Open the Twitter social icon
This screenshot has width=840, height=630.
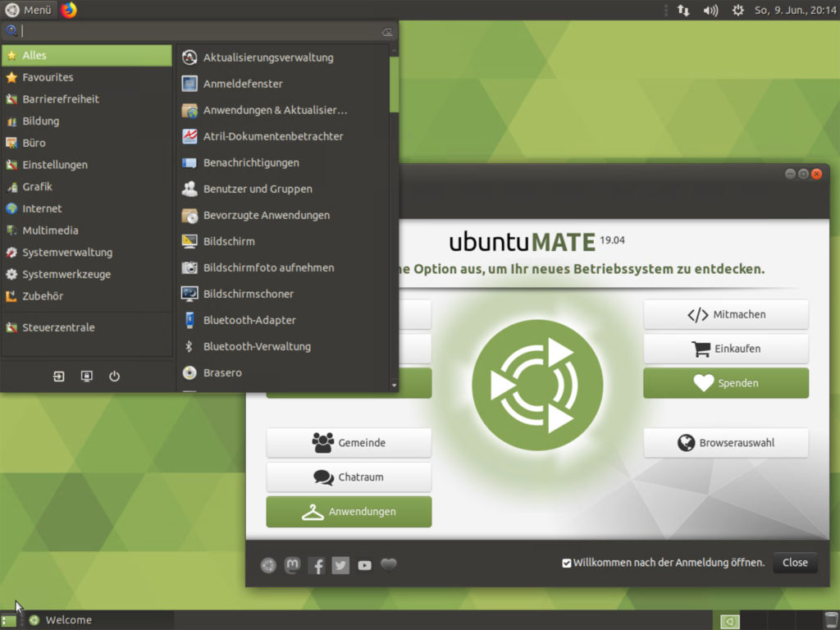click(340, 565)
